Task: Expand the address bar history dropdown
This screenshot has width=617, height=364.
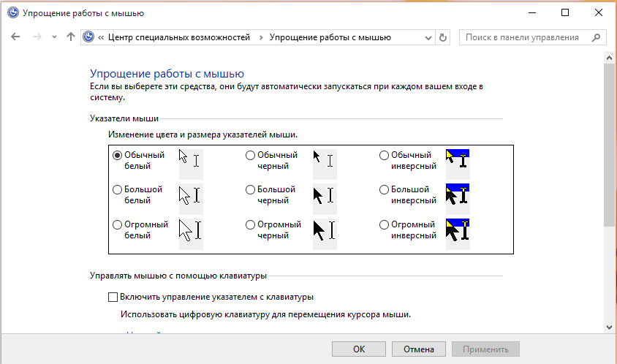Action: click(428, 37)
